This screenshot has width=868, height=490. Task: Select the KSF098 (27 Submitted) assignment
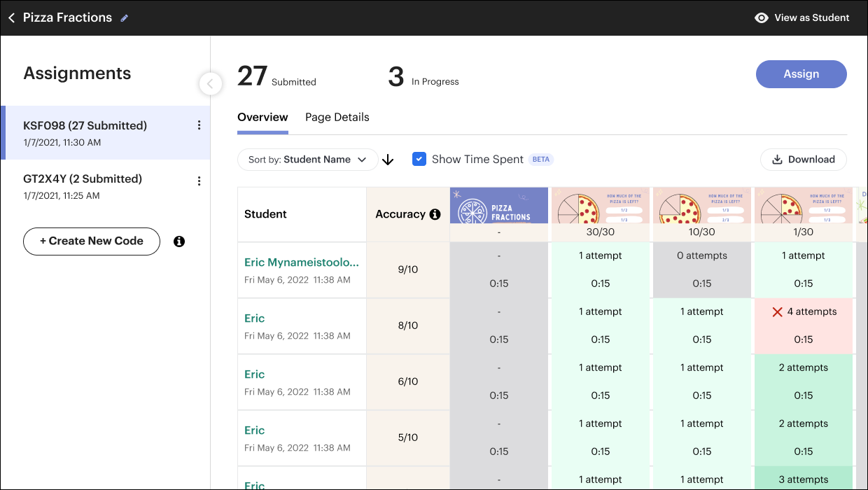(106, 133)
